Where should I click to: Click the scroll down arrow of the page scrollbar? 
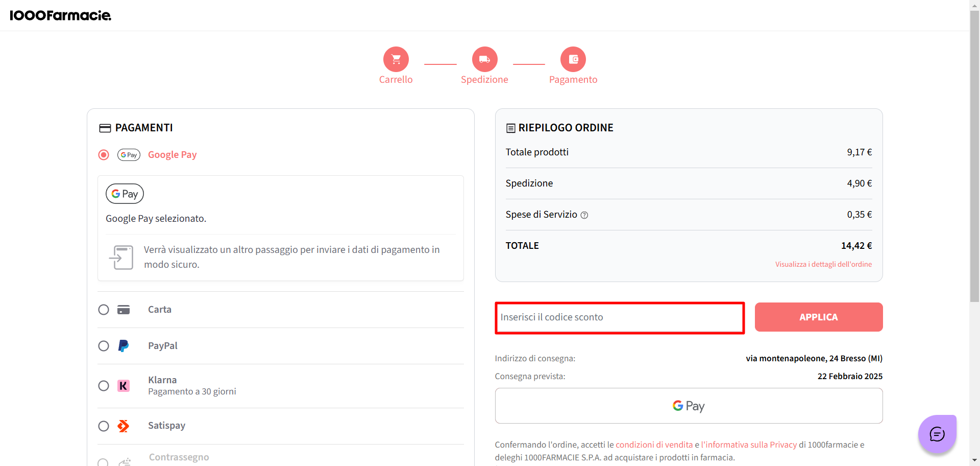click(x=974, y=460)
